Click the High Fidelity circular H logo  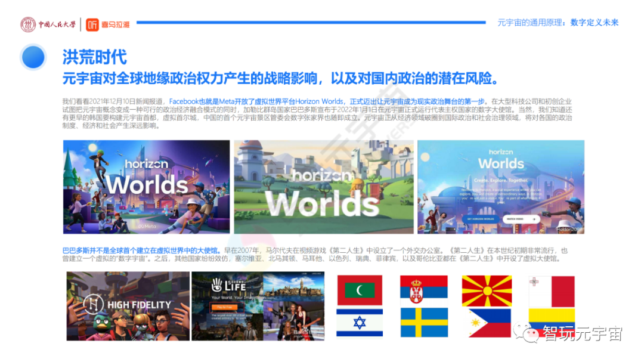(x=93, y=305)
